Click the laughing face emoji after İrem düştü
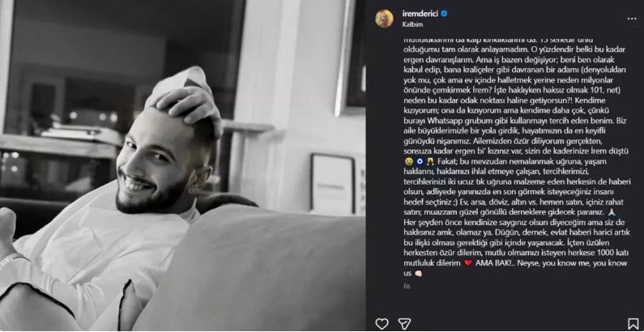 coord(407,162)
